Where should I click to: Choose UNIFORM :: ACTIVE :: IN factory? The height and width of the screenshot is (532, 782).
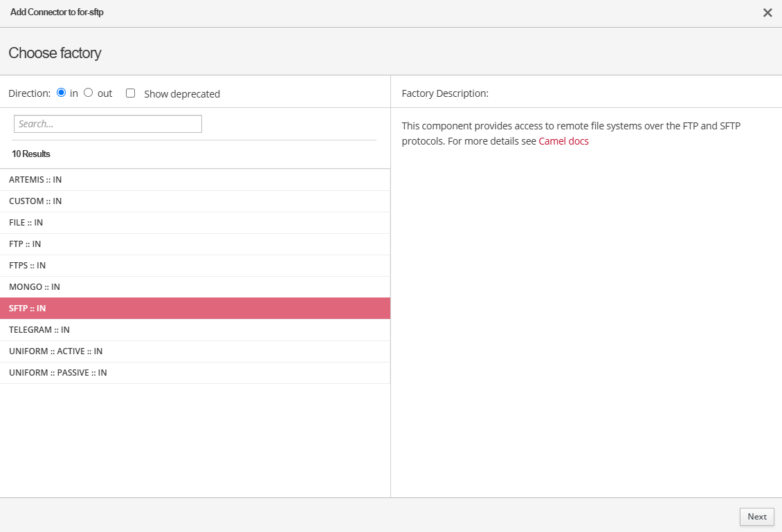tap(55, 351)
